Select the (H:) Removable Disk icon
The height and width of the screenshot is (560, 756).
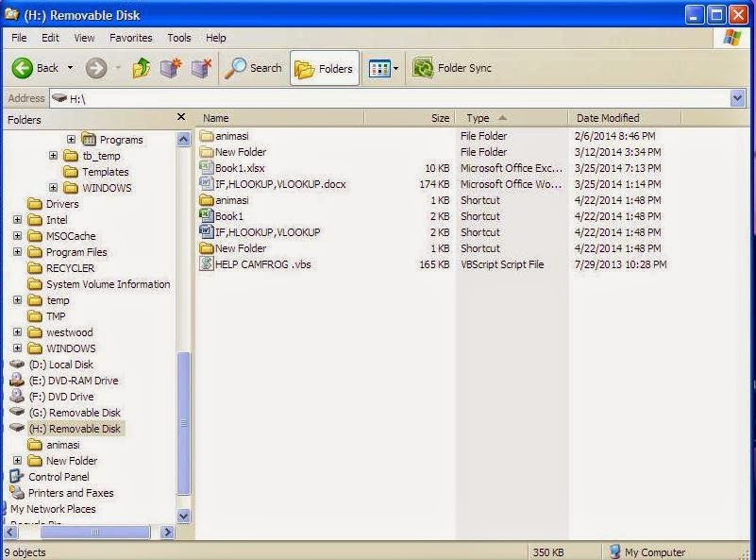click(x=17, y=429)
